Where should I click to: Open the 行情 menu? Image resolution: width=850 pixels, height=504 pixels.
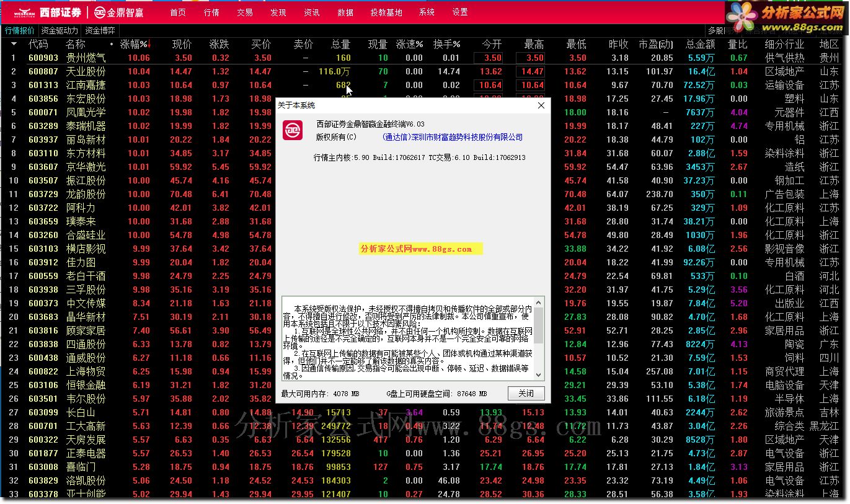coord(211,12)
